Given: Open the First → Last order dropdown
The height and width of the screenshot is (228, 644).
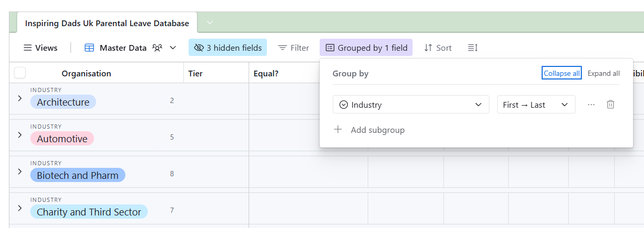Looking at the screenshot, I should 536,105.
